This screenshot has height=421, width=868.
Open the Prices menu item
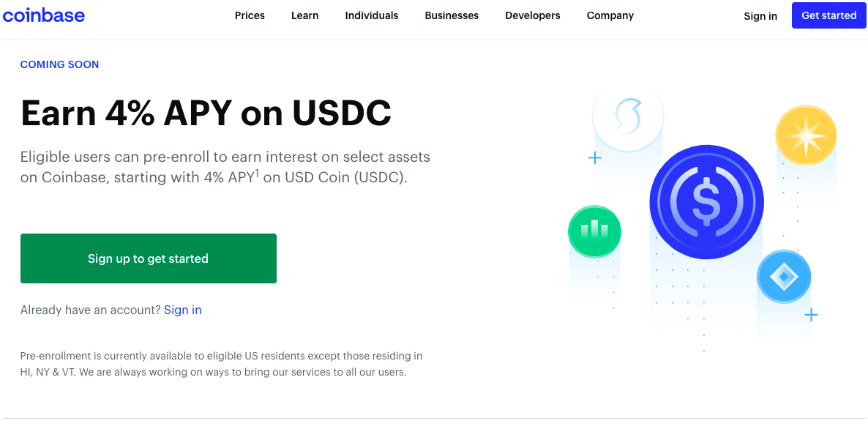250,15
